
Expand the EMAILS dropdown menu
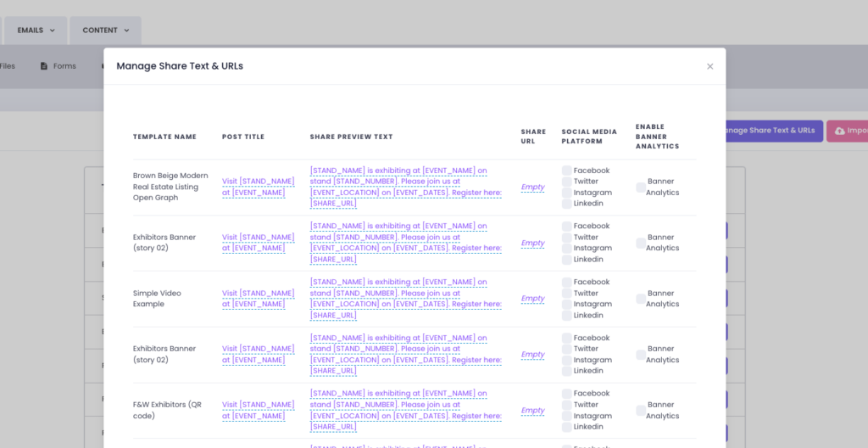pyautogui.click(x=36, y=31)
